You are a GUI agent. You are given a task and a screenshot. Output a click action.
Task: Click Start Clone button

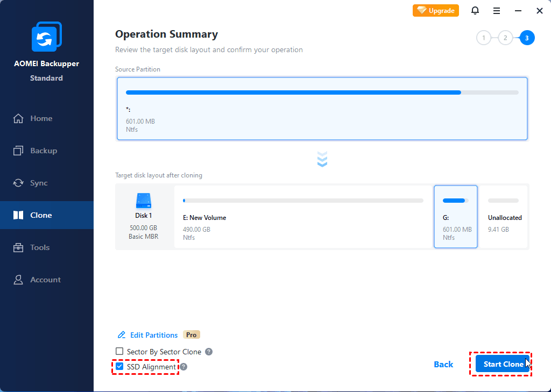(x=503, y=364)
